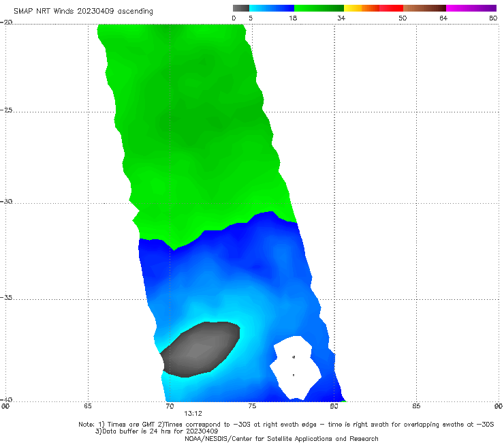Click the color bar label '50'

click(403, 18)
